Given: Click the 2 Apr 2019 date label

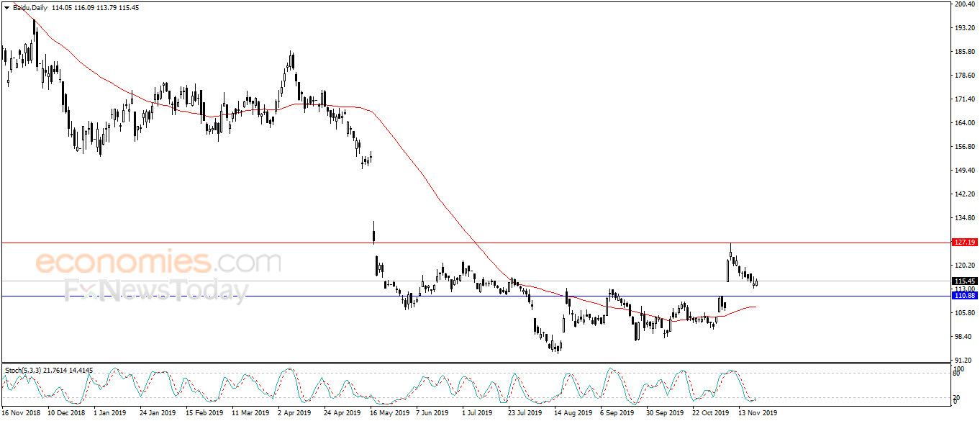Looking at the screenshot, I should coord(295,413).
